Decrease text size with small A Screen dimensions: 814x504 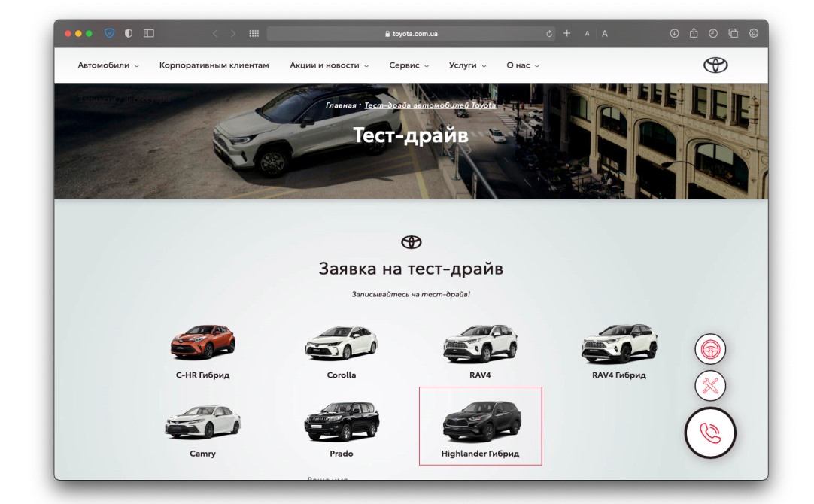(587, 34)
